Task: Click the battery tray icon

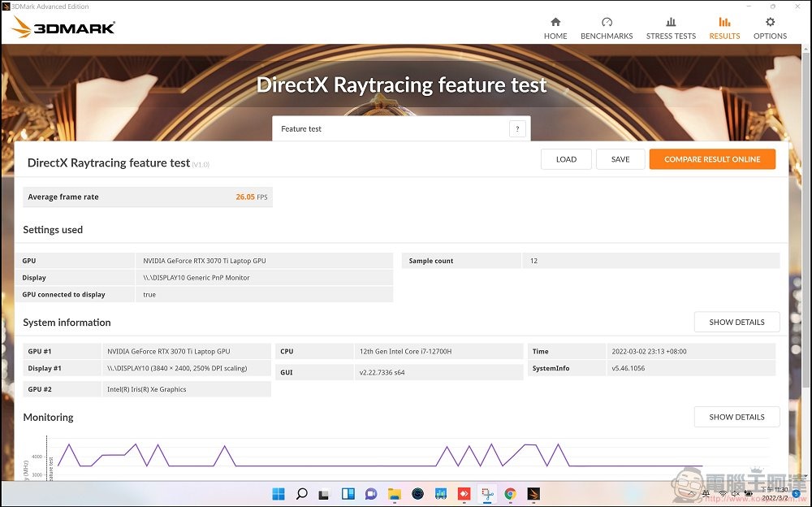Action: 749,493
